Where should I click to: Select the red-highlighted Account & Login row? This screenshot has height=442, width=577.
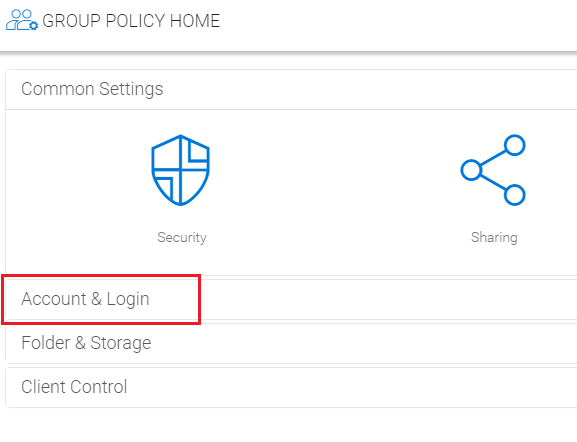click(101, 299)
